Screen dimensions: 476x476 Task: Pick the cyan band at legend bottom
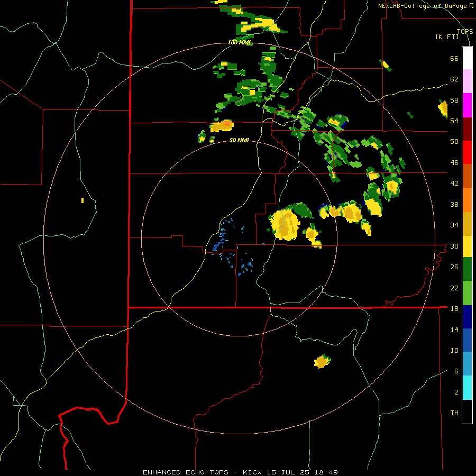pyautogui.click(x=467, y=388)
